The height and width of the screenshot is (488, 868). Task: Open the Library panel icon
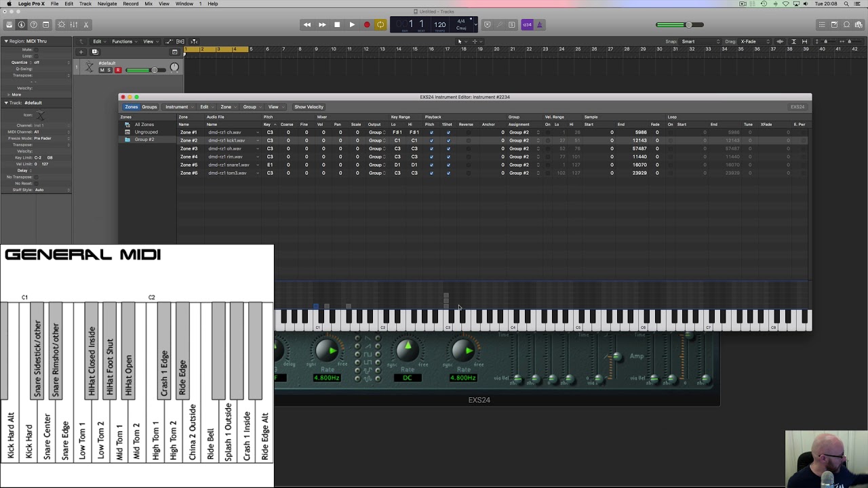pos(9,25)
